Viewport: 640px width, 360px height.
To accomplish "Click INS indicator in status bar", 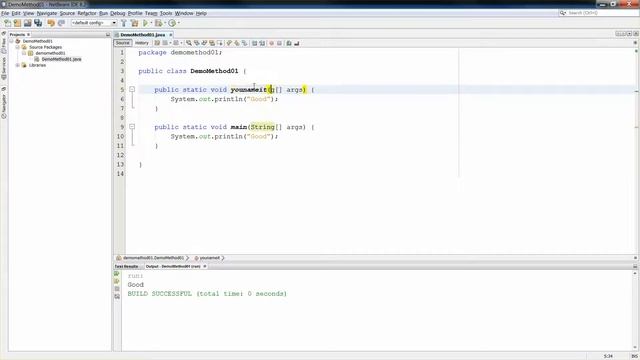I will (x=634, y=356).
